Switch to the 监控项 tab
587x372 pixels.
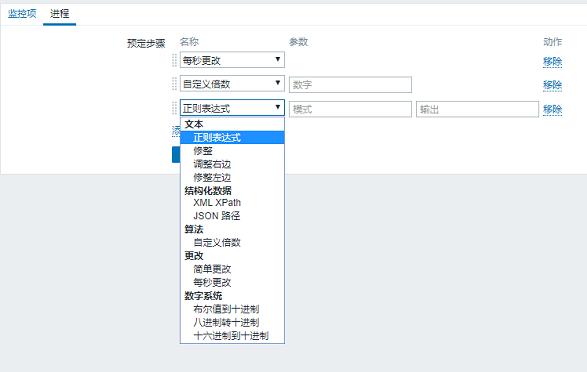(x=22, y=14)
